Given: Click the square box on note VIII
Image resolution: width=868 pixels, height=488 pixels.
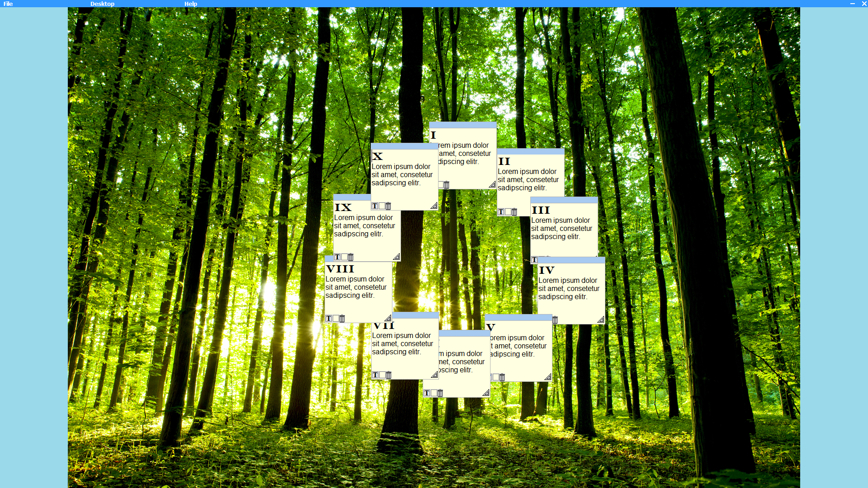Looking at the screenshot, I should point(336,319).
